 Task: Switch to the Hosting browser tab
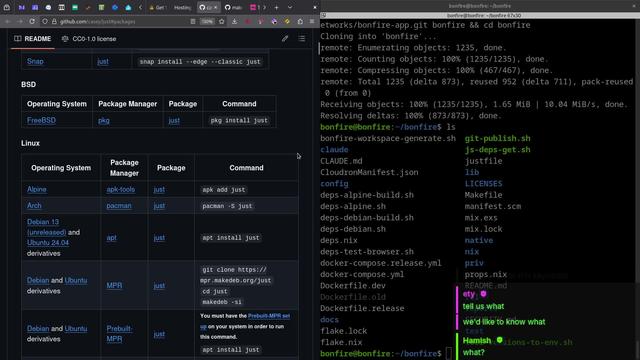(182, 7)
